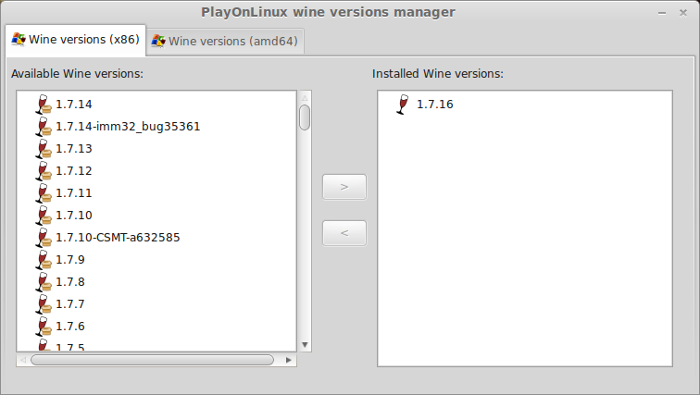700x395 pixels.
Task: Pick version 1.7.7
Action: (70, 304)
